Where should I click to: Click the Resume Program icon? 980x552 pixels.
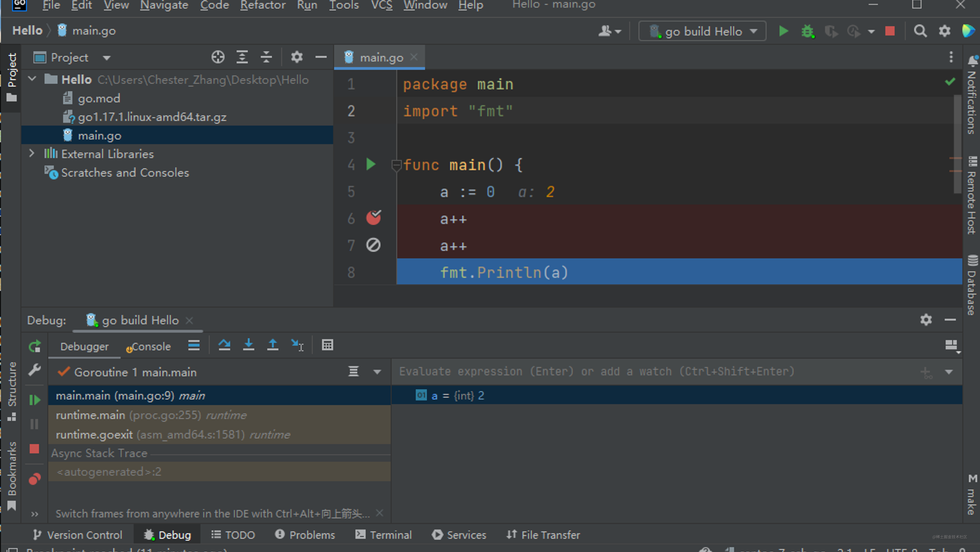pos(34,400)
